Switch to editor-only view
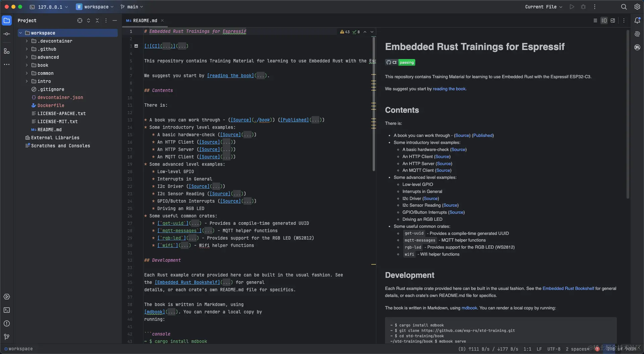Screen dimensions: 644x354 tap(595, 20)
